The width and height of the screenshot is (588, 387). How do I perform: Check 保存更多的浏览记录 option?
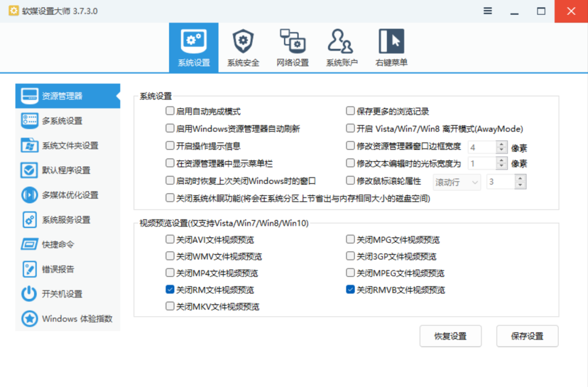350,111
